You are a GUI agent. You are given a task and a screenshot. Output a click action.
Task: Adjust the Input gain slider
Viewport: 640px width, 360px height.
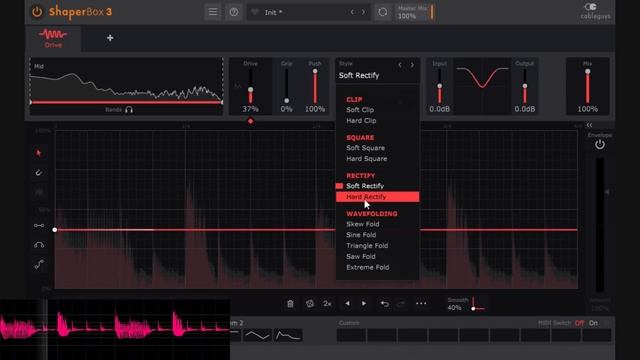click(439, 86)
